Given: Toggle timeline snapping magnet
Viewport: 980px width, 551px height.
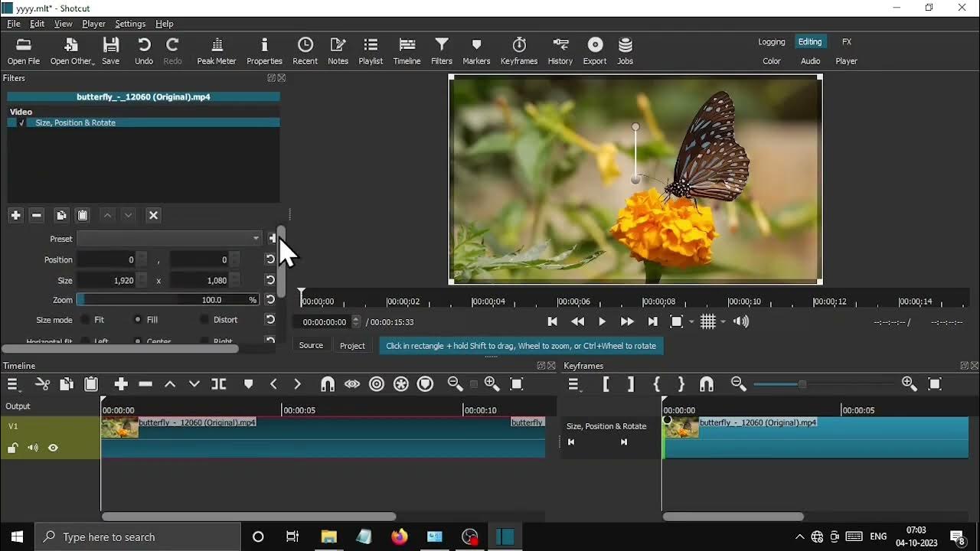Looking at the screenshot, I should point(328,384).
